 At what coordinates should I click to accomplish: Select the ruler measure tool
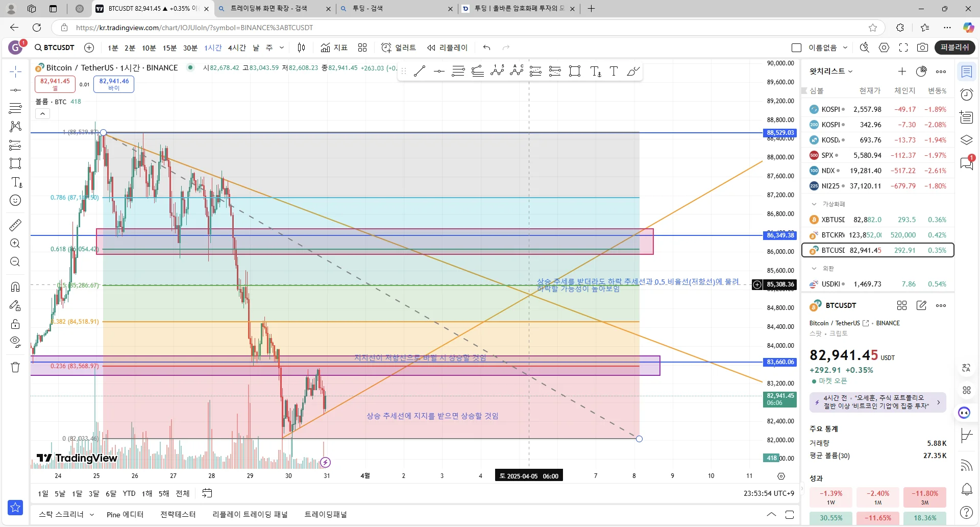15,225
